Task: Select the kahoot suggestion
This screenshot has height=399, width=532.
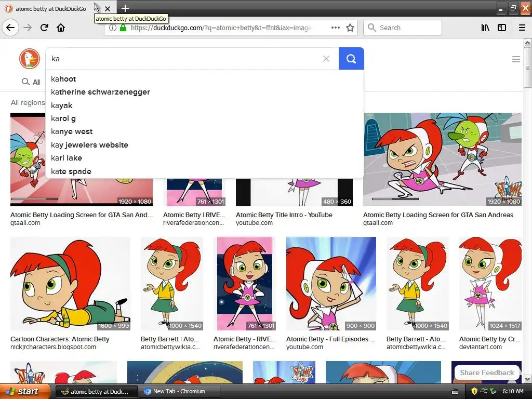Action: tap(205, 79)
